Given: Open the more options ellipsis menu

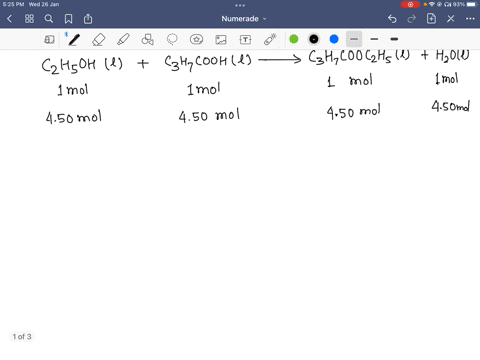Looking at the screenshot, I should 470,19.
